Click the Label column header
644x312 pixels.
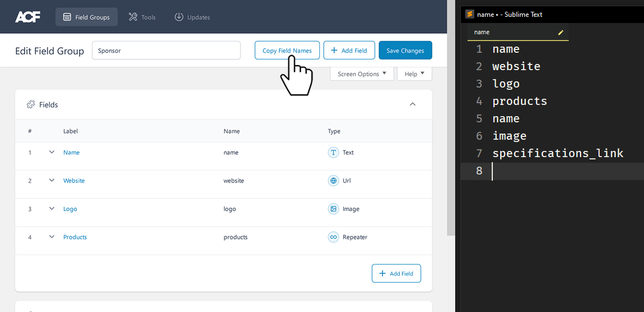click(71, 131)
